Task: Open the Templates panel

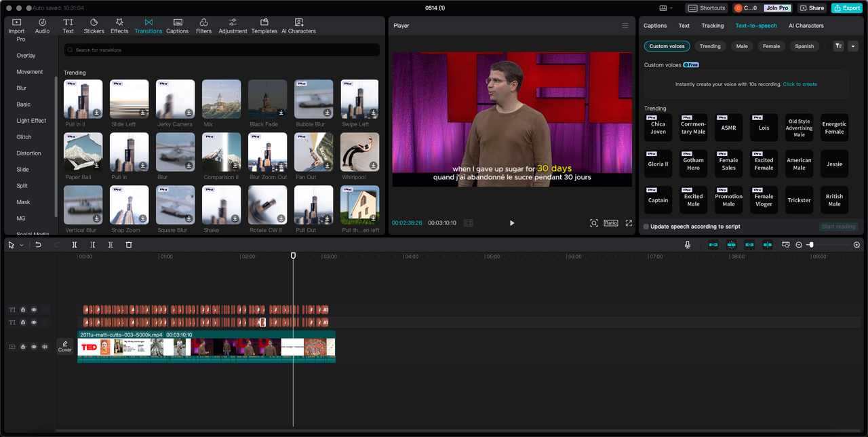Action: click(264, 26)
